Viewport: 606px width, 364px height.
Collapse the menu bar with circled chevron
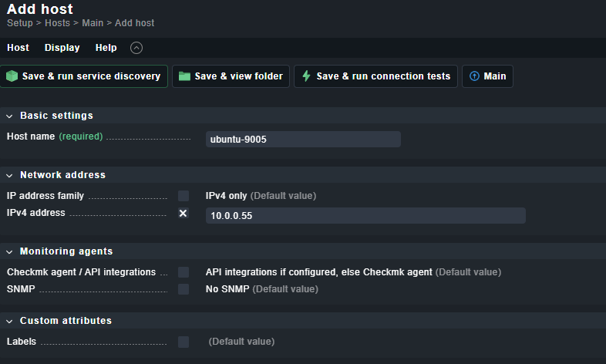[x=136, y=48]
